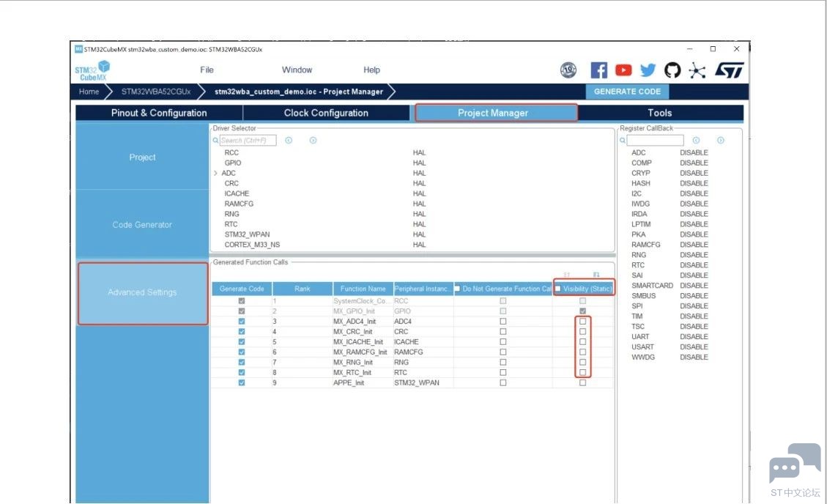Open the GitHub icon
Viewport: 827px width, 504px height.
[672, 70]
